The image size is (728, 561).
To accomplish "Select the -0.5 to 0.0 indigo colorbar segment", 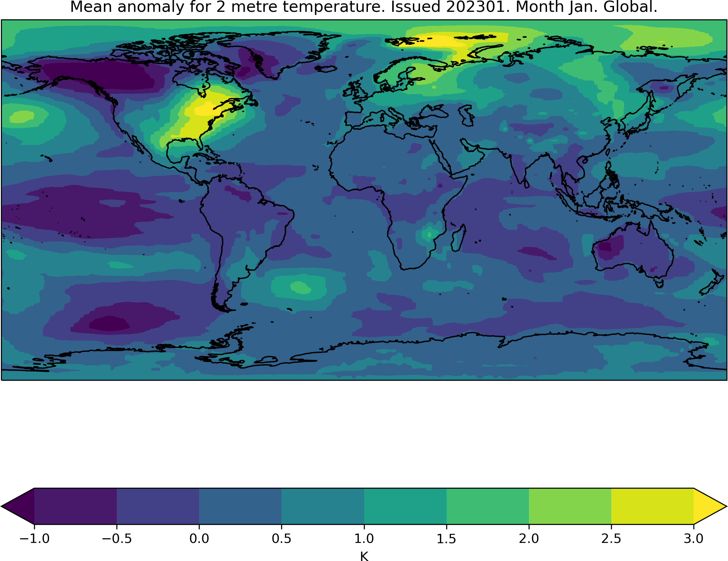I will pos(158,506).
